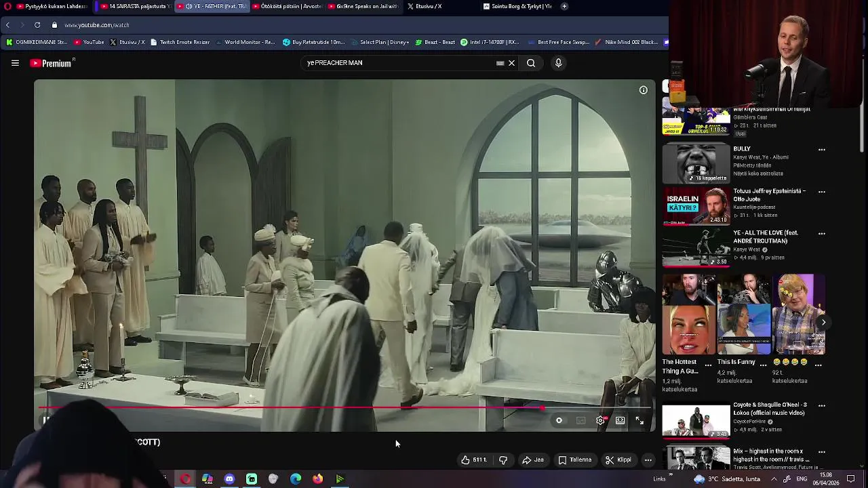868x488 pixels.
Task: Run the search with magnifier button
Action: coord(531,63)
